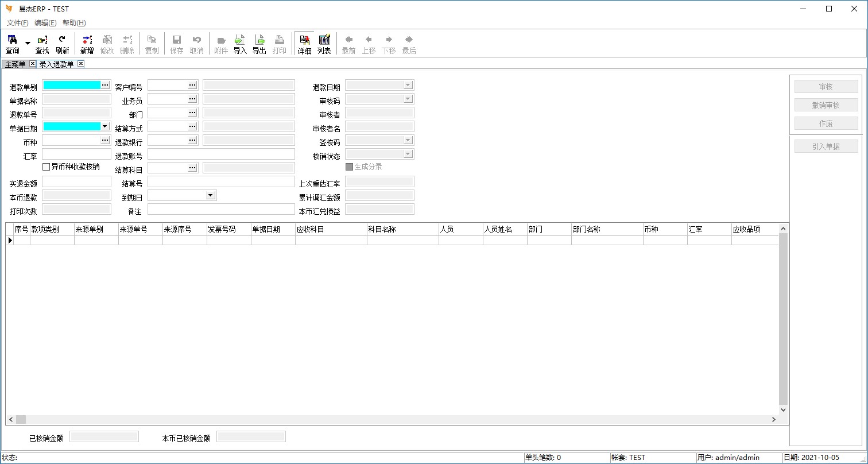Click the 导入 (Import) toolbar icon
This screenshot has height=464, width=868.
click(x=240, y=44)
